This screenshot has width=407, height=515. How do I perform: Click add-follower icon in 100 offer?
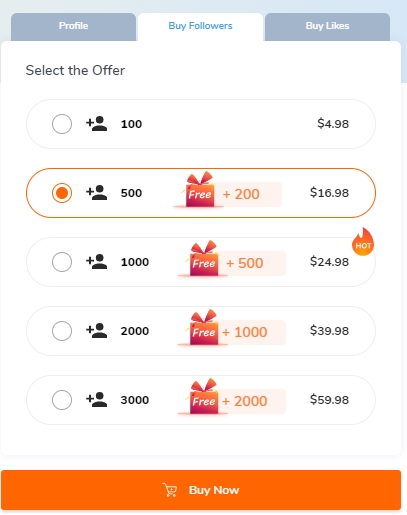97,124
